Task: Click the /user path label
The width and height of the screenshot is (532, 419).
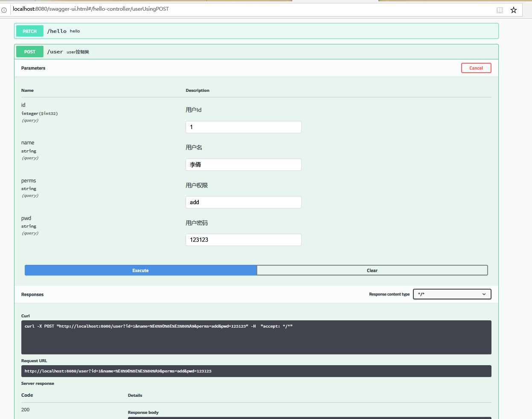Action: pyautogui.click(x=55, y=52)
